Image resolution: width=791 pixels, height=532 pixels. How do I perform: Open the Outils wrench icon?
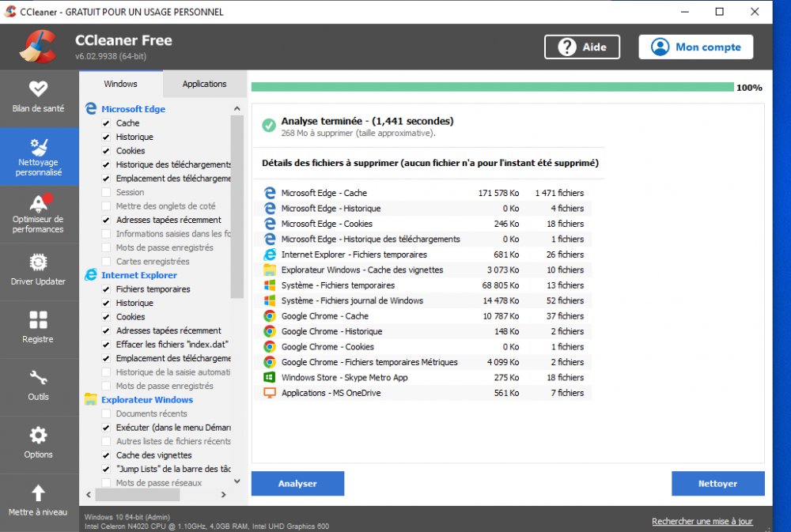(x=38, y=378)
